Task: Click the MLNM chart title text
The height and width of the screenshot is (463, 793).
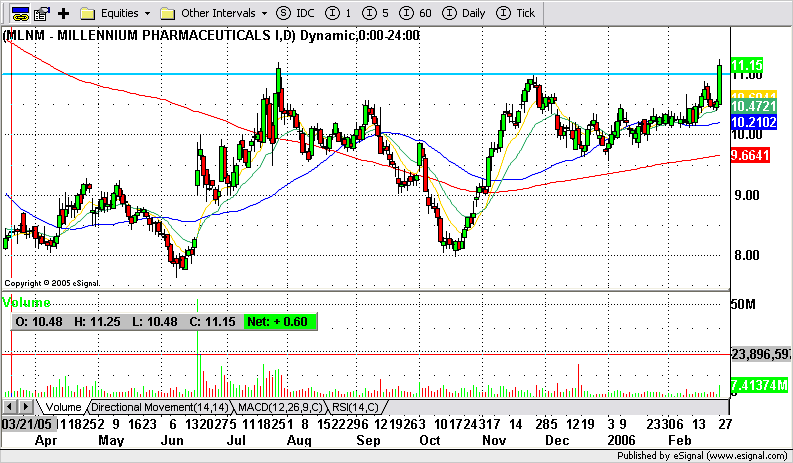Action: [x=211, y=35]
